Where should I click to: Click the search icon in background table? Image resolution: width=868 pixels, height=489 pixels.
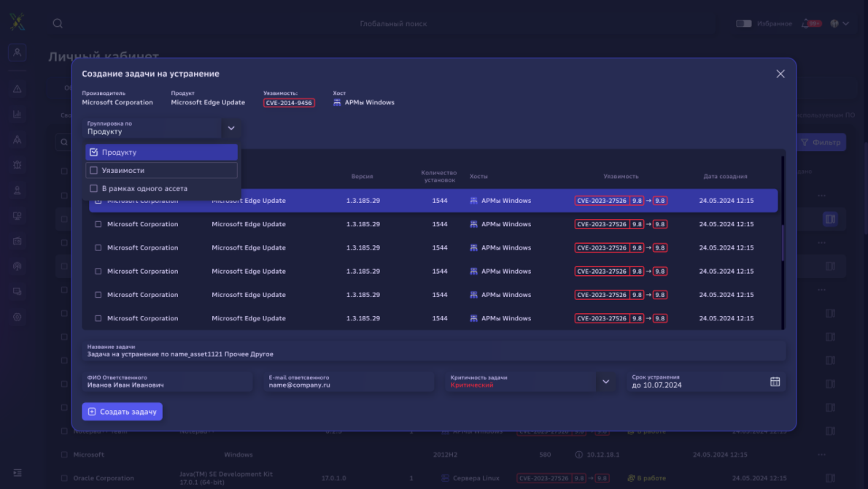(63, 142)
